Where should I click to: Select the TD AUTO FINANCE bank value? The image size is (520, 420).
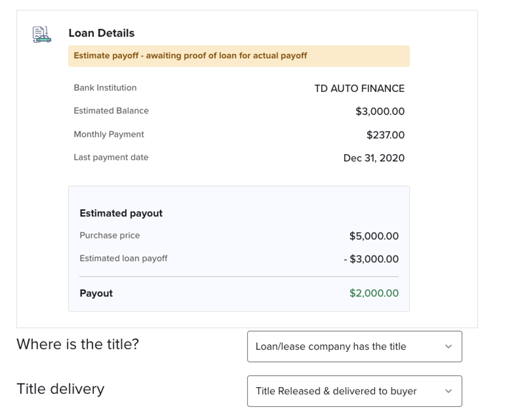point(359,88)
